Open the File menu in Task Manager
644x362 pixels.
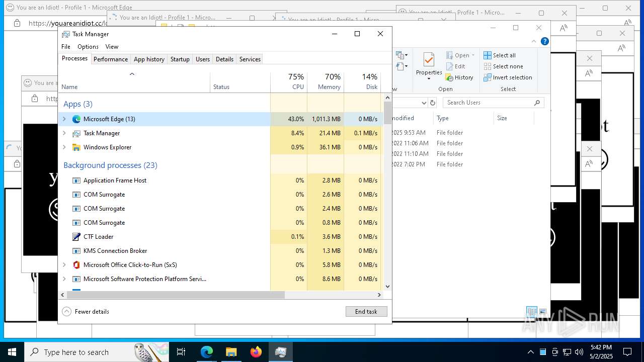click(x=66, y=47)
